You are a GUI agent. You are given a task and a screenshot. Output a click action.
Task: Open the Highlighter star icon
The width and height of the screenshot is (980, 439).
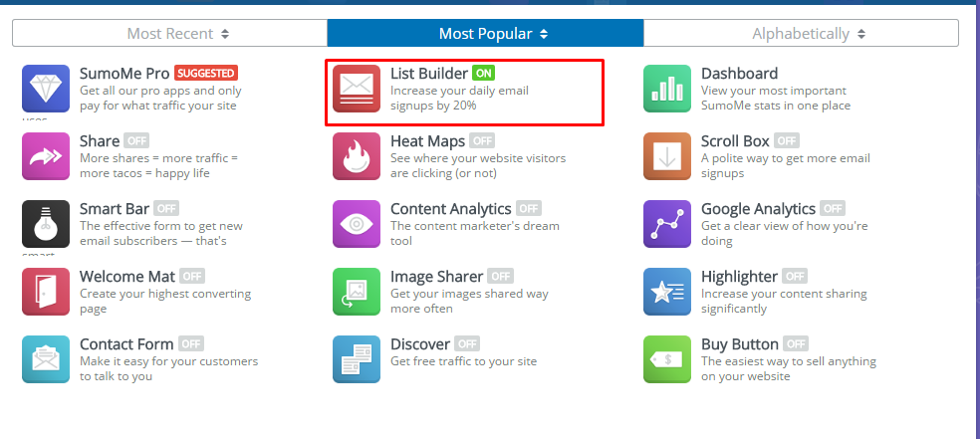pos(667,292)
